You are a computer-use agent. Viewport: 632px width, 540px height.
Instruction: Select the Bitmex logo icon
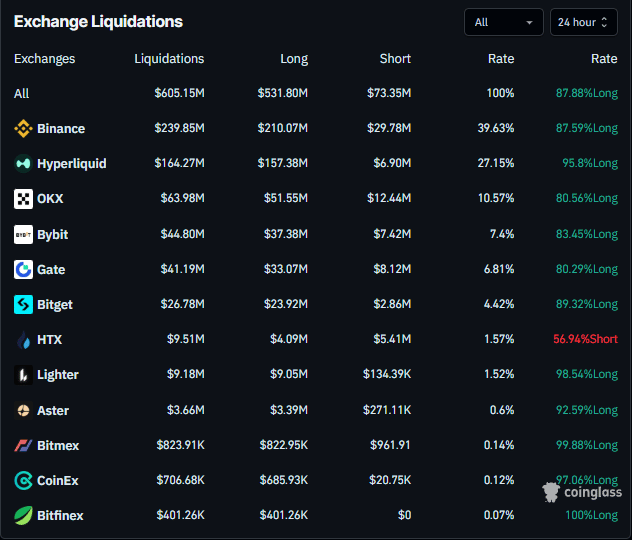[23, 446]
